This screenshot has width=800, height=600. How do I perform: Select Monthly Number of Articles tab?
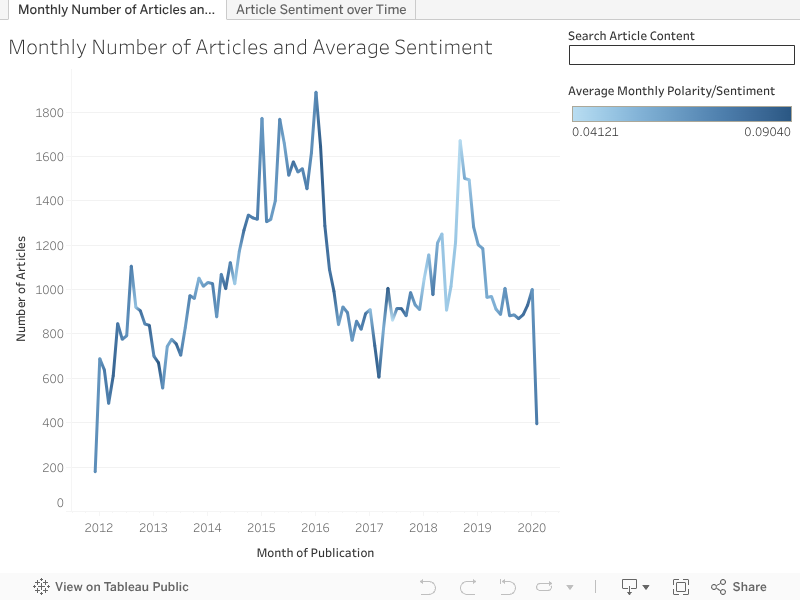[116, 9]
